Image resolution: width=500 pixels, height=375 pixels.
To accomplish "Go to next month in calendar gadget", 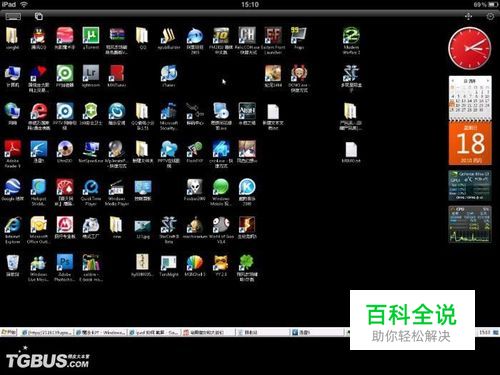I will click(x=488, y=81).
